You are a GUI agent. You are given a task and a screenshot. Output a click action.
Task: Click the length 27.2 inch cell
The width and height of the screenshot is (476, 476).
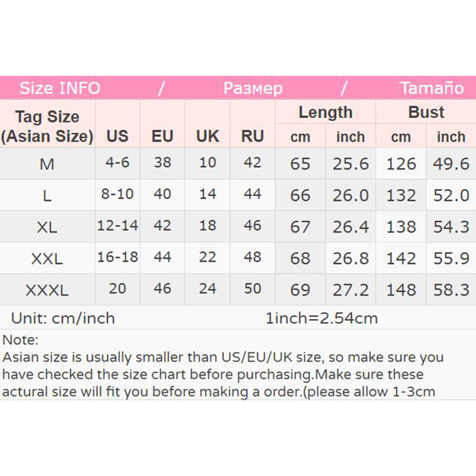click(350, 290)
